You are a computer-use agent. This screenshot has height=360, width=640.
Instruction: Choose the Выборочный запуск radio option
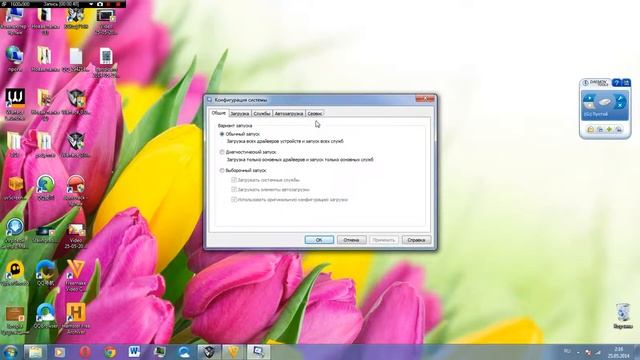[x=222, y=171]
